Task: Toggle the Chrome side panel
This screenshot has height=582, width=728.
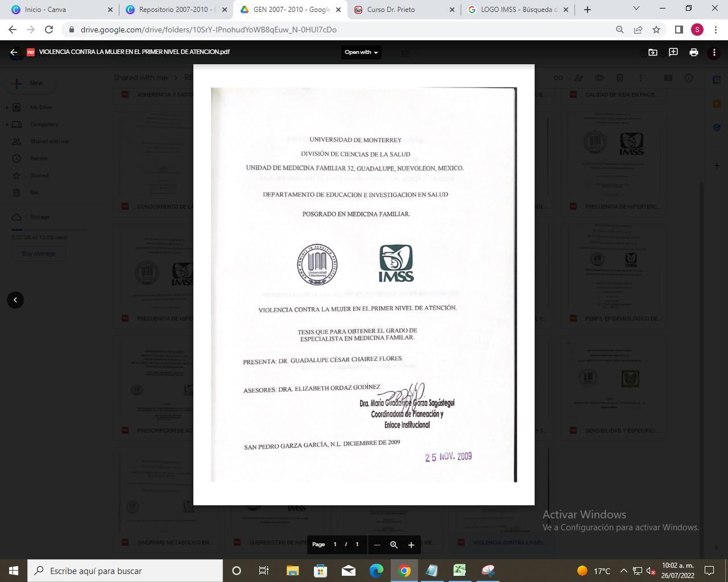Action: (x=679, y=30)
